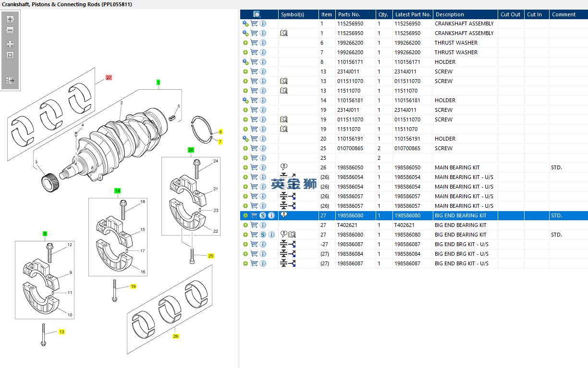Image resolution: width=588 pixels, height=368 pixels.
Task: Click the Symbol(s) column header
Action: [x=293, y=14]
